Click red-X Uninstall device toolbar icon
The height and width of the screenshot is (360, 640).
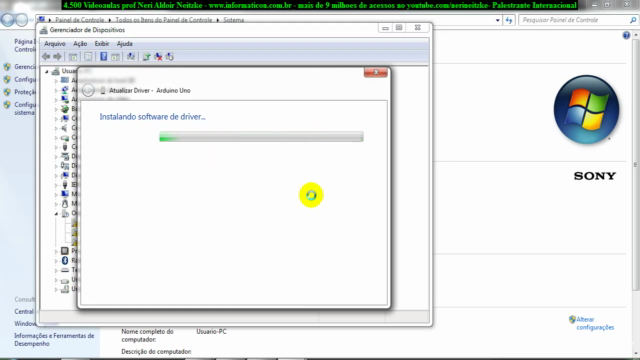pyautogui.click(x=158, y=57)
